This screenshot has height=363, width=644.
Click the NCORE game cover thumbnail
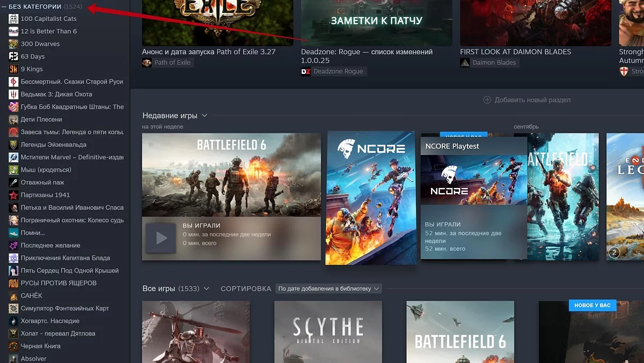pyautogui.click(x=371, y=197)
